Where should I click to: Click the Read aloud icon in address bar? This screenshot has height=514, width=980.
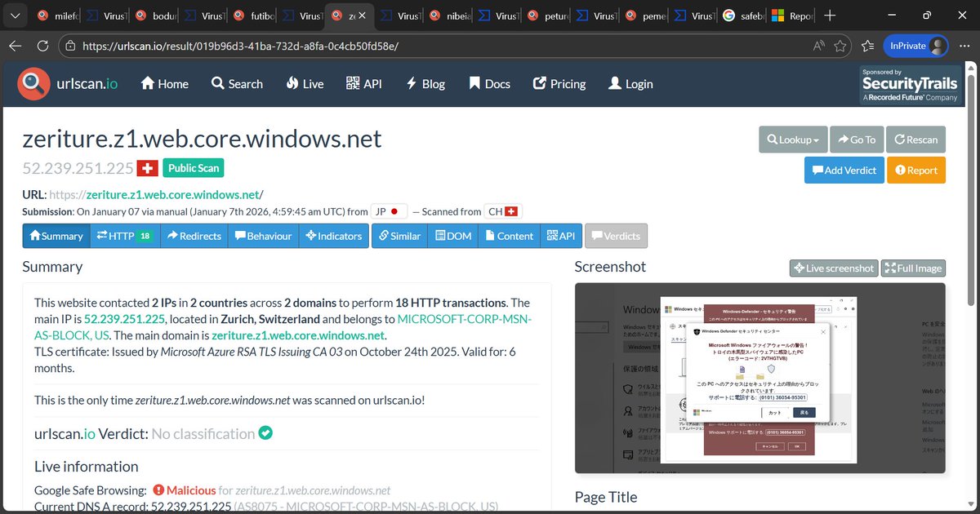point(819,47)
